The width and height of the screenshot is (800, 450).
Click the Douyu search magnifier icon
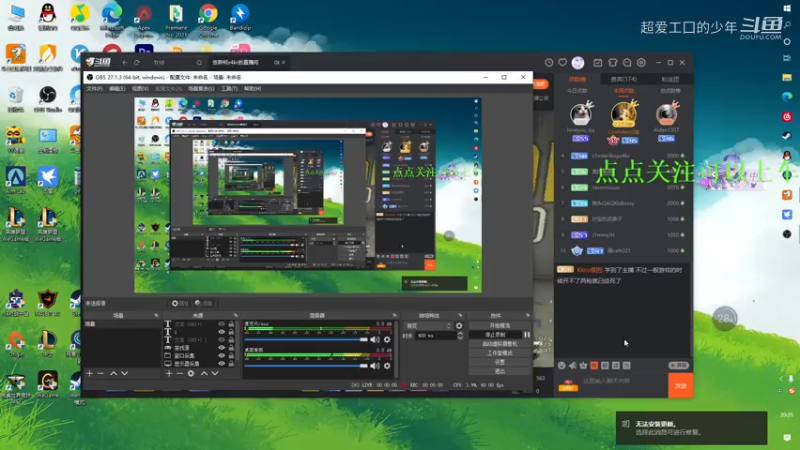coord(199,63)
